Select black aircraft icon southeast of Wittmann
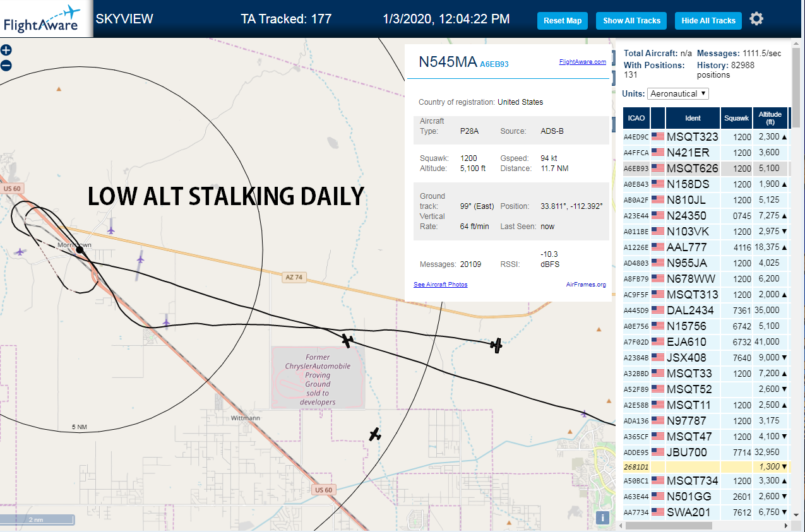 coord(375,434)
